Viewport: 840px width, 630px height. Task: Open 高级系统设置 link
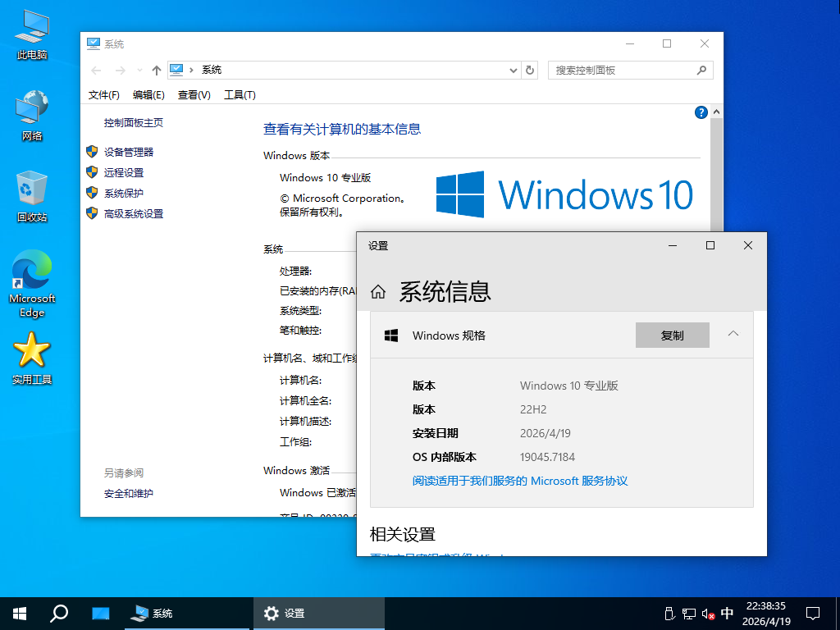tap(134, 213)
